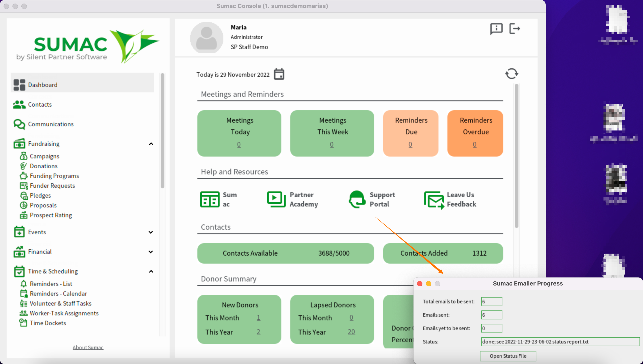The width and height of the screenshot is (643, 364).
Task: Collapse the Time & Scheduling chevron
Action: coord(151,271)
